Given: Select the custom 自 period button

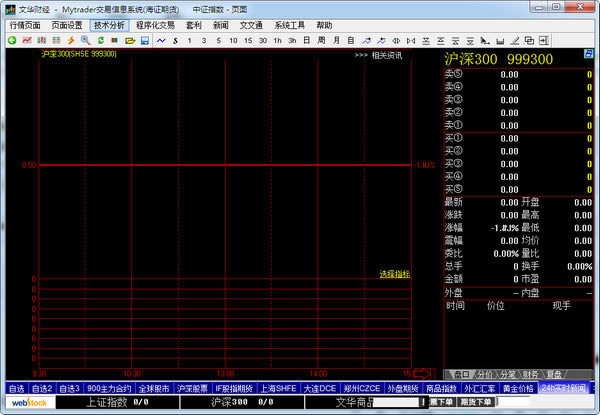Looking at the screenshot, I should pyautogui.click(x=351, y=40).
